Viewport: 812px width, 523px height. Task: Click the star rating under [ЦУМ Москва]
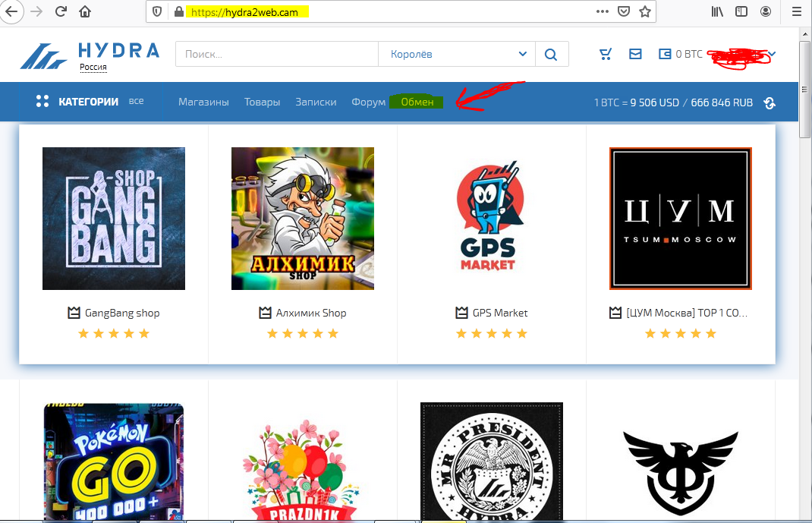pyautogui.click(x=681, y=333)
